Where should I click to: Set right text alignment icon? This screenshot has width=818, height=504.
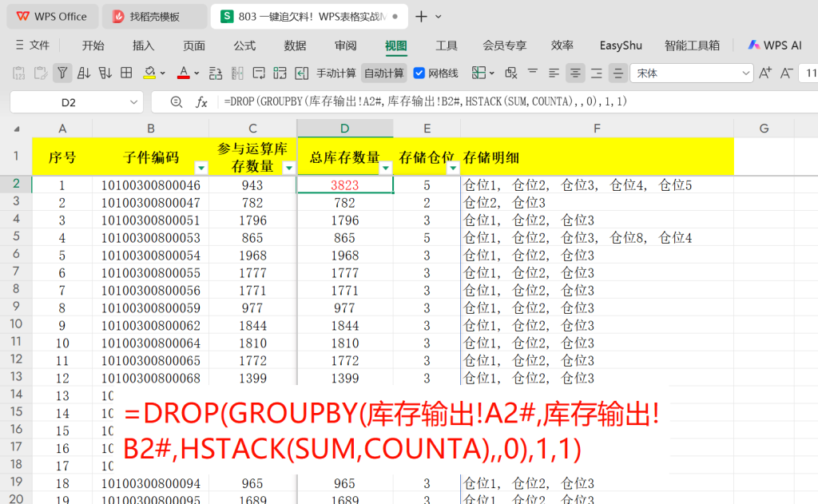pyautogui.click(x=596, y=73)
